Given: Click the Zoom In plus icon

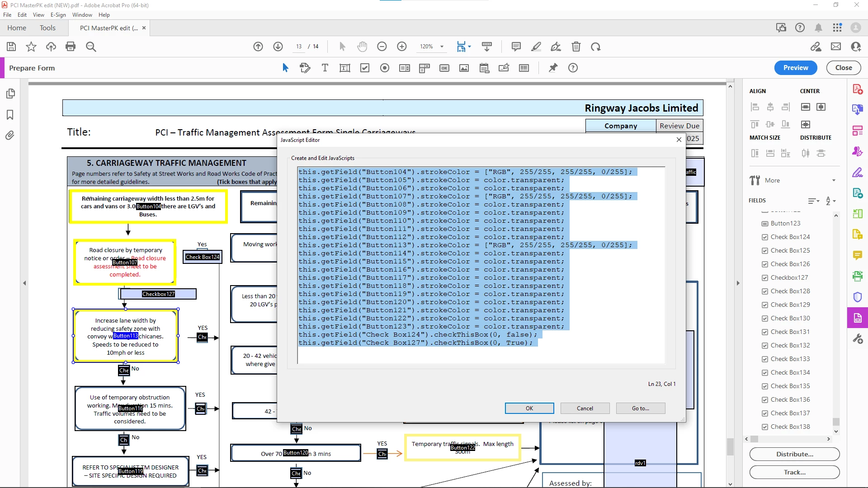Looking at the screenshot, I should pyautogui.click(x=402, y=47).
